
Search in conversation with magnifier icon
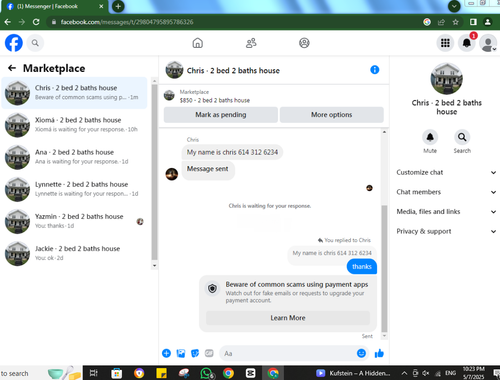click(x=462, y=137)
